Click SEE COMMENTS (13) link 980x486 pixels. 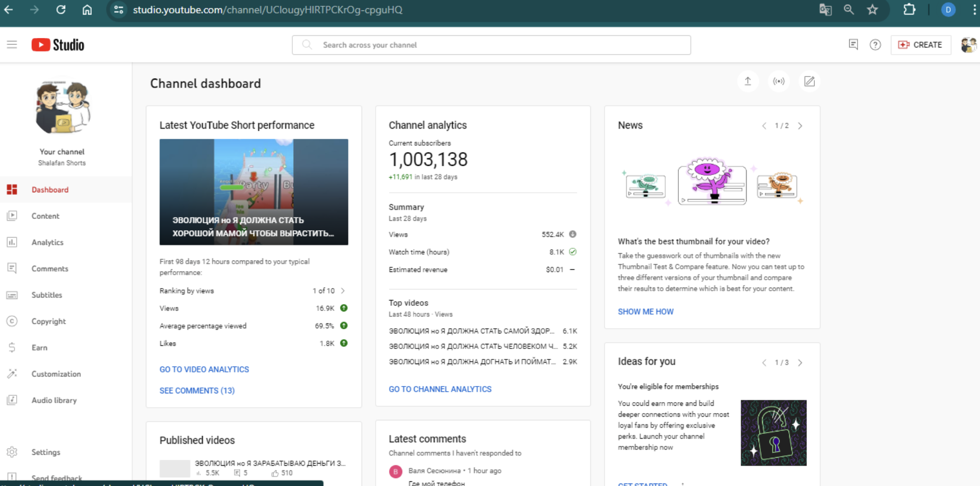coord(197,391)
